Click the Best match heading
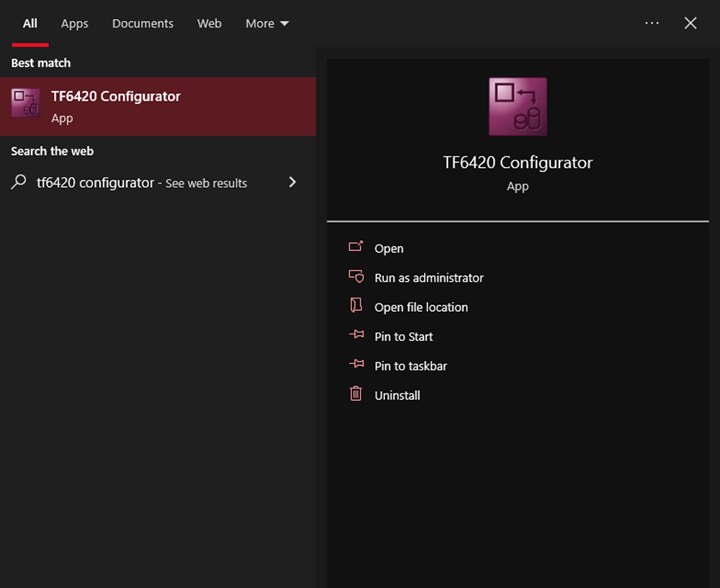This screenshot has height=588, width=720. pos(41,63)
